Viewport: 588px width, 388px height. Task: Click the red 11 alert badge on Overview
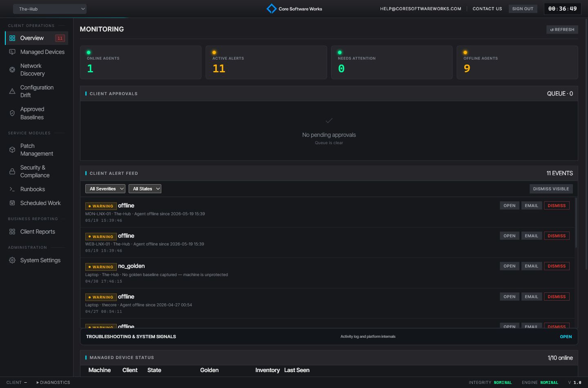point(60,38)
